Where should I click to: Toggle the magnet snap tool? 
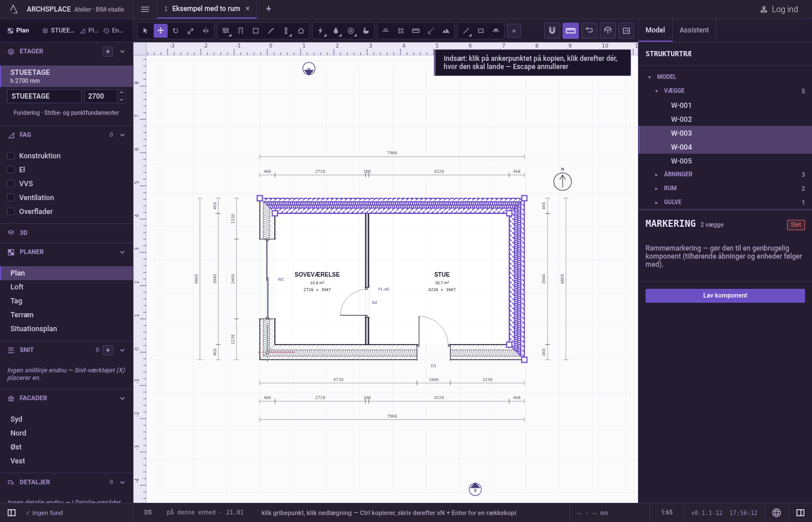tap(552, 31)
